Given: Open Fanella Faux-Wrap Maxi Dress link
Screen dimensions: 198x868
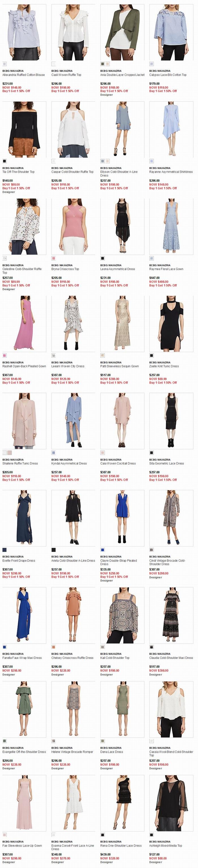Looking at the screenshot, I should pyautogui.click(x=22, y=658).
